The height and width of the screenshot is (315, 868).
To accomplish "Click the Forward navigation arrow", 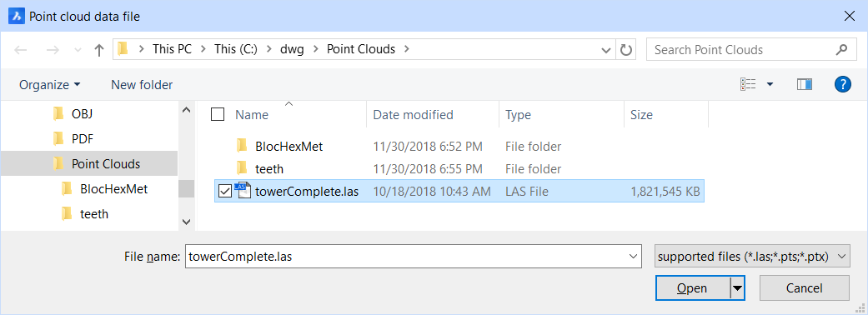I will [53, 50].
